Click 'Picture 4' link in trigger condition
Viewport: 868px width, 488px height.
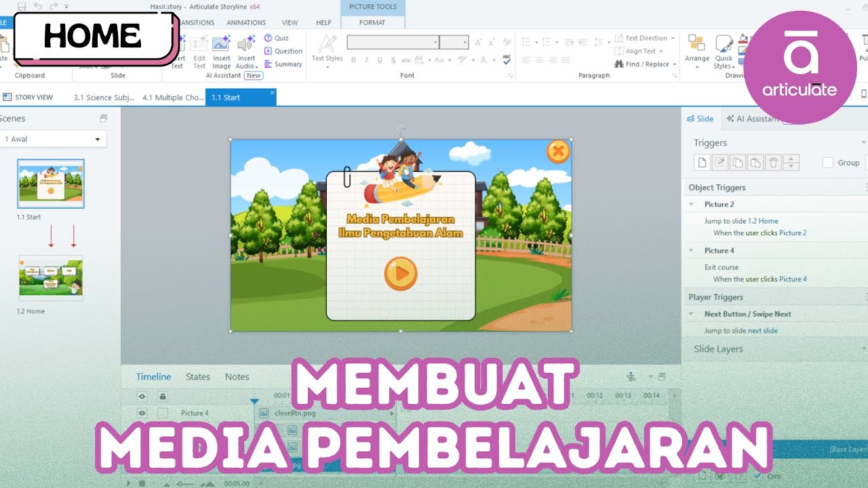click(793, 279)
